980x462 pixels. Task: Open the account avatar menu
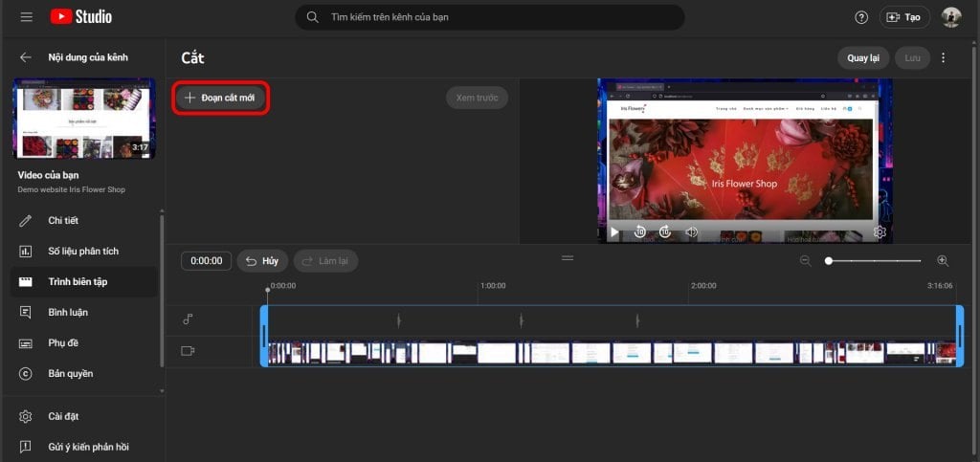click(x=951, y=17)
